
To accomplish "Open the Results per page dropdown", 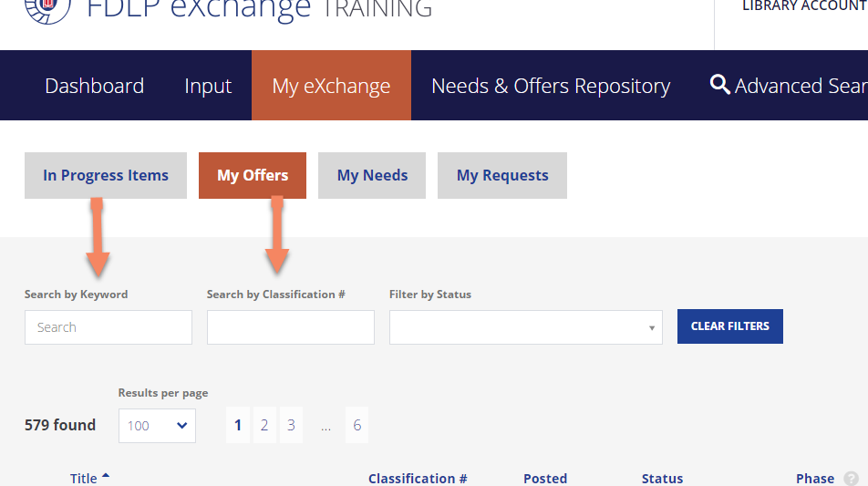I will (x=157, y=426).
